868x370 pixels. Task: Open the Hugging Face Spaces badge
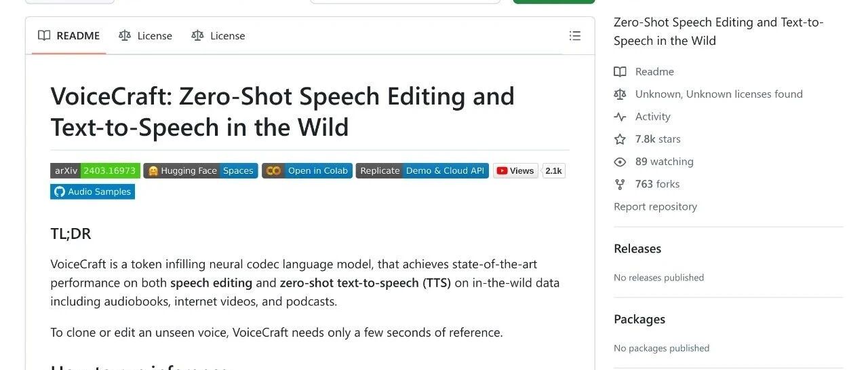(x=201, y=171)
